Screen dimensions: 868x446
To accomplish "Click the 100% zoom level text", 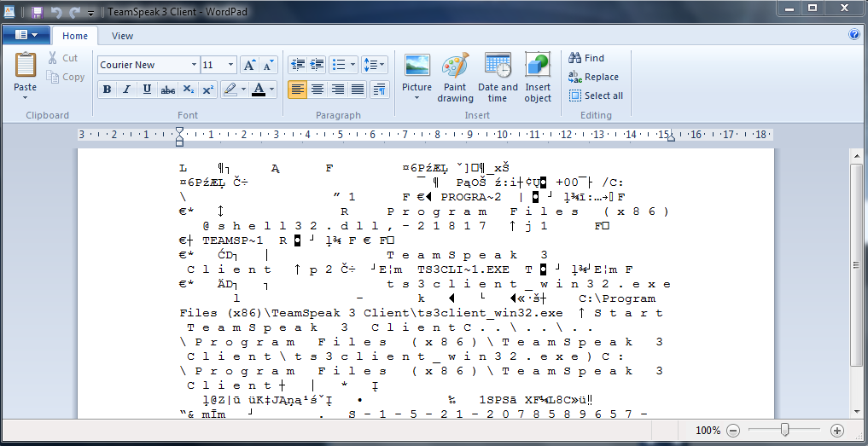I will click(x=708, y=430).
